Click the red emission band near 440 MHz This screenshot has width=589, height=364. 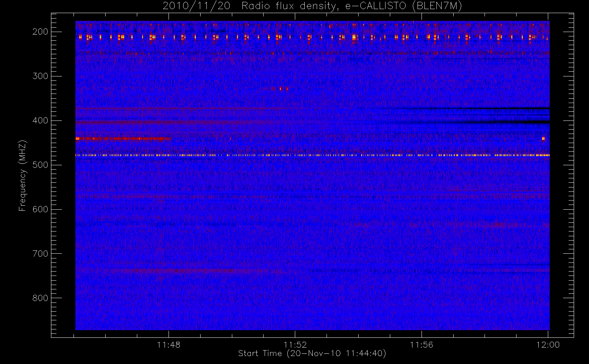coord(123,138)
